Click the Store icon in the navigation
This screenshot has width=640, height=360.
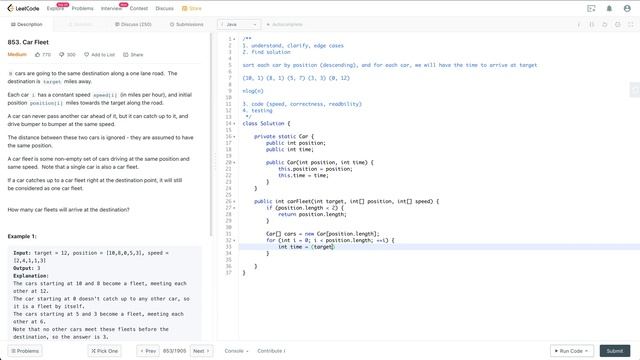[x=184, y=8]
